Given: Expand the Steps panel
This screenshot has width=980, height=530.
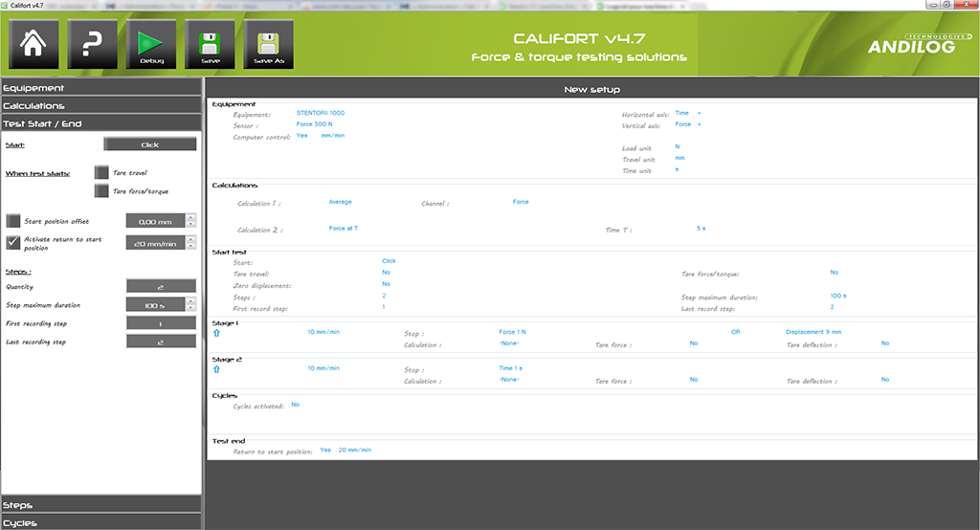Looking at the screenshot, I should [101, 504].
